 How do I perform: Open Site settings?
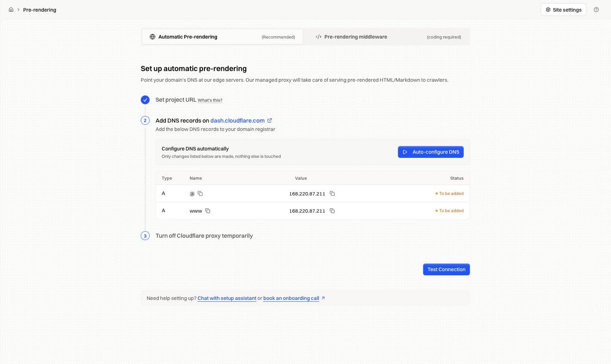pyautogui.click(x=563, y=10)
